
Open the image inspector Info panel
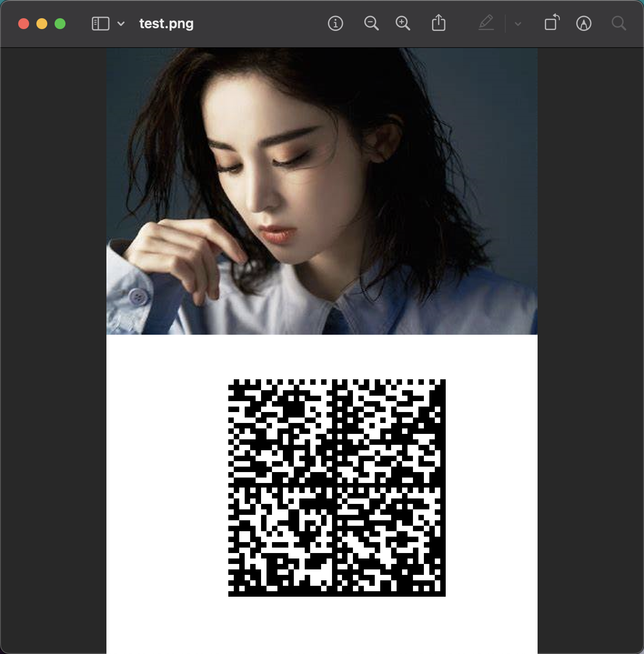coord(335,24)
